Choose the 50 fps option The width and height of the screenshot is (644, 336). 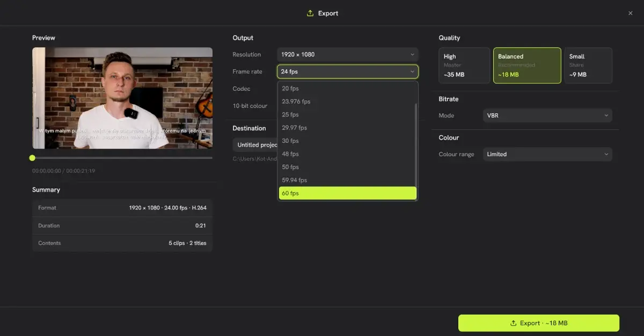coord(347,167)
